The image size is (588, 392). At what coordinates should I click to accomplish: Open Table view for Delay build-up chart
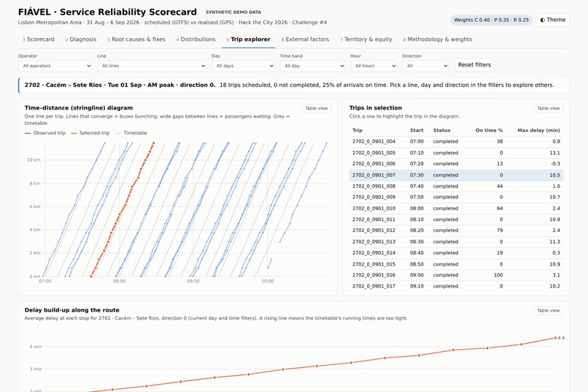549,310
